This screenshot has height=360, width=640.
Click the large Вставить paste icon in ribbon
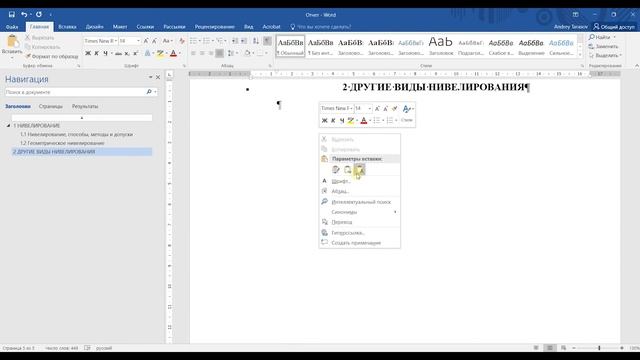[x=12, y=41]
